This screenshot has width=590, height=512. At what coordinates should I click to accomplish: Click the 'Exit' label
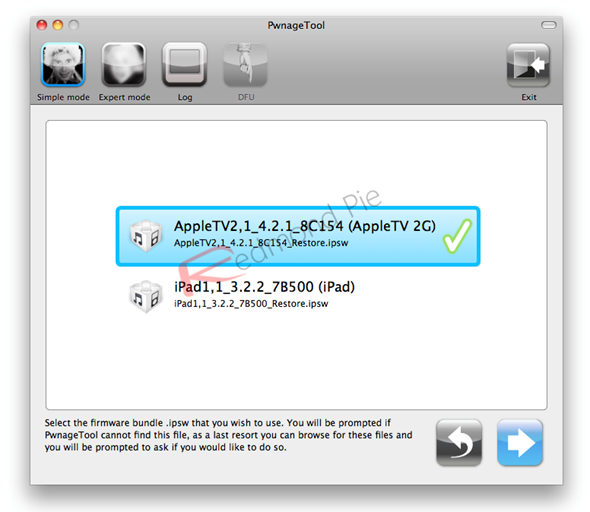point(529,97)
